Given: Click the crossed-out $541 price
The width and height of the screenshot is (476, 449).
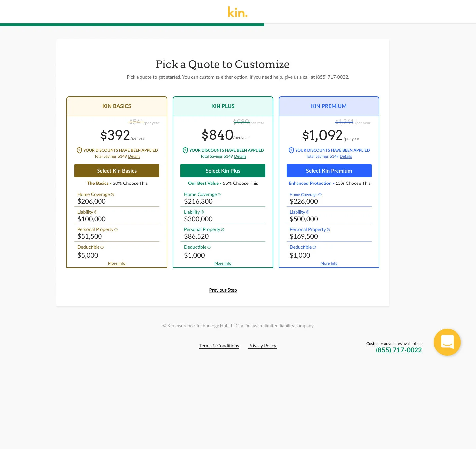Looking at the screenshot, I should pyautogui.click(x=136, y=122).
